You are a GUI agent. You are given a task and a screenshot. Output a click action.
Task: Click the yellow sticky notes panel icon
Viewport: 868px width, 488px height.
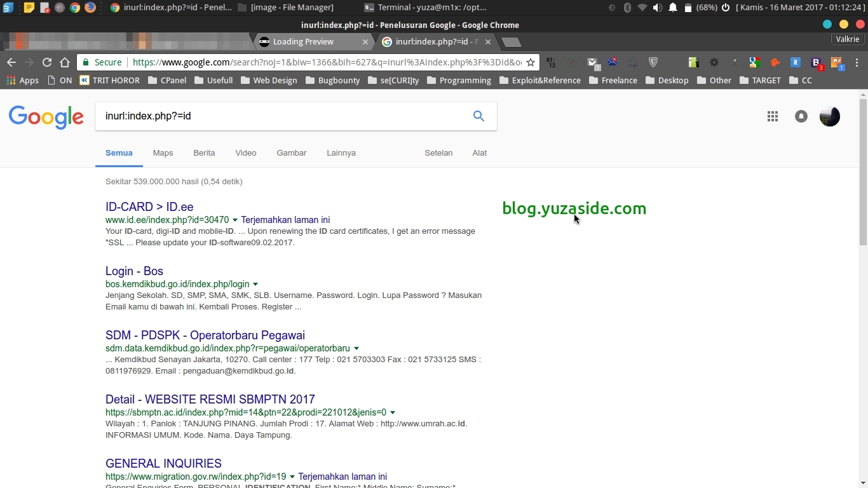pos(29,8)
